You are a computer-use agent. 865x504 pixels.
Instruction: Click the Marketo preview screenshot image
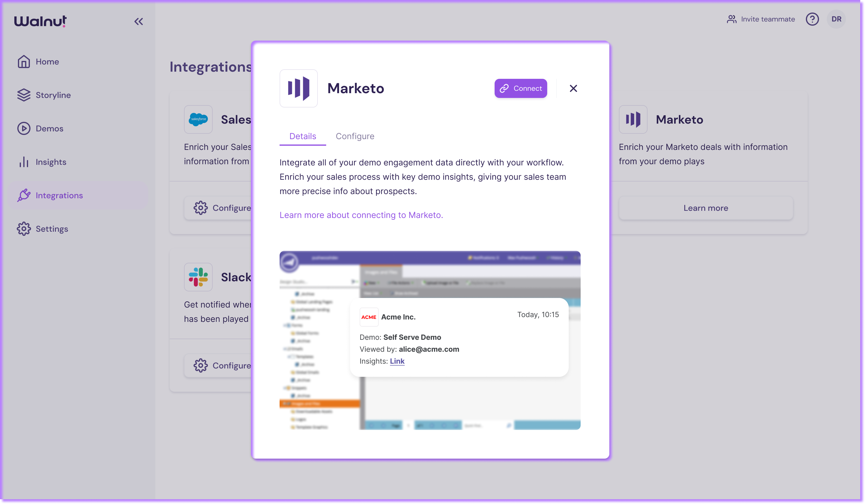[x=430, y=340]
